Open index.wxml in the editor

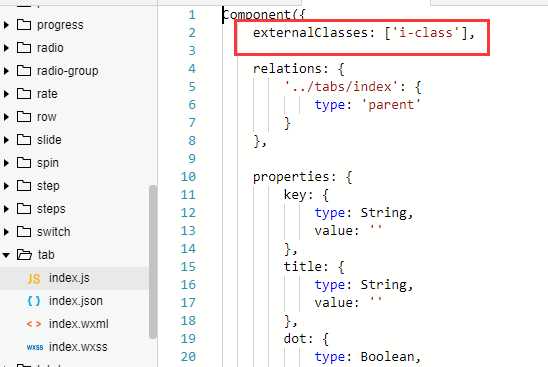(79, 324)
